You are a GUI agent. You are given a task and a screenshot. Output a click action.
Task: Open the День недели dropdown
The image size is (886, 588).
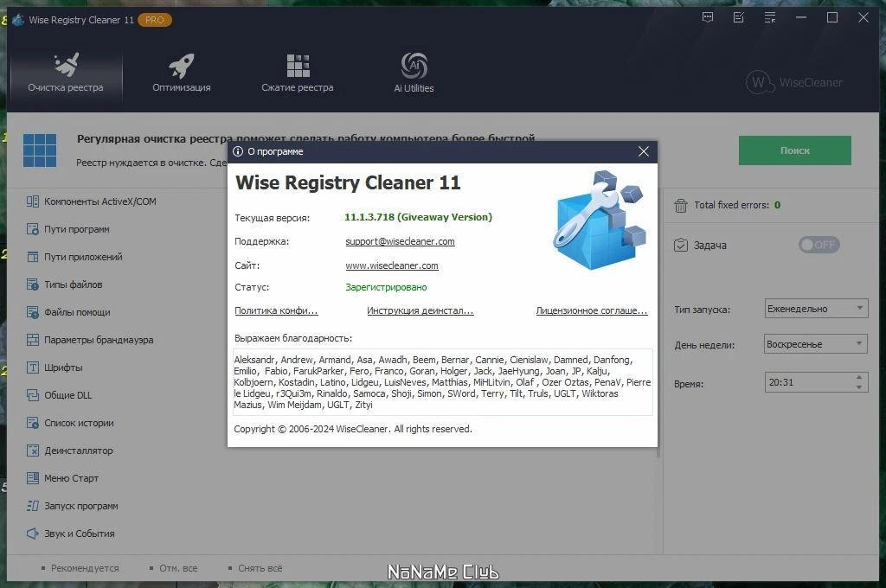tap(815, 344)
